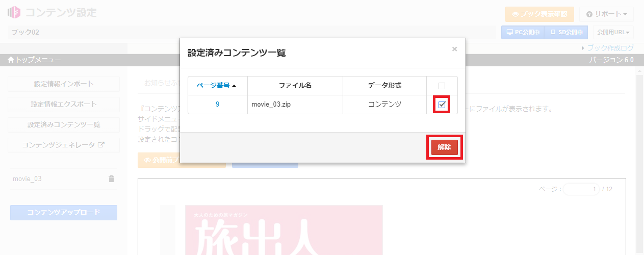644x255 pixels.
Task: Delete movie_03 using the trash icon
Action: tap(111, 179)
